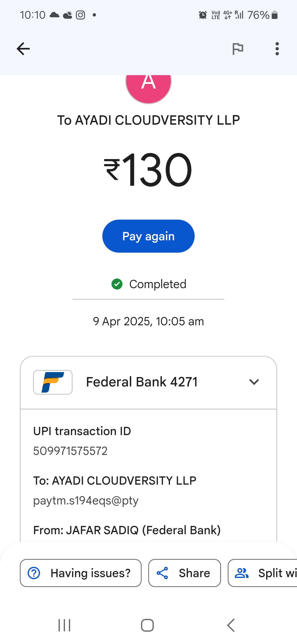Open the three-dot overflow menu

[x=277, y=49]
